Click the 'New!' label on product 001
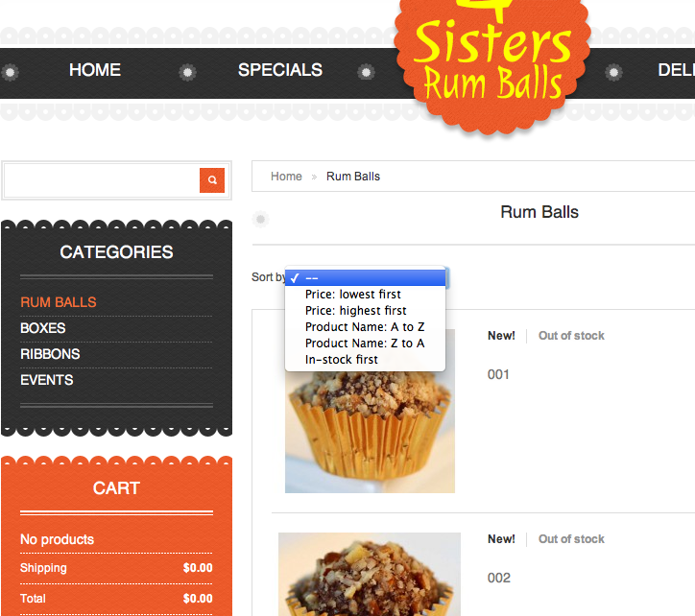The width and height of the screenshot is (695, 616). (x=501, y=336)
